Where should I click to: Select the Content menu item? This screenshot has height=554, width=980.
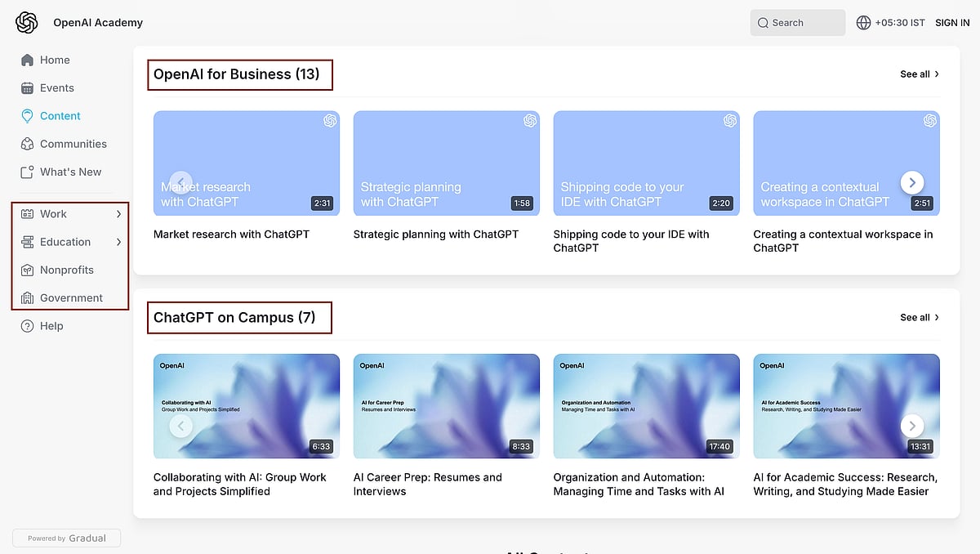pyautogui.click(x=60, y=116)
